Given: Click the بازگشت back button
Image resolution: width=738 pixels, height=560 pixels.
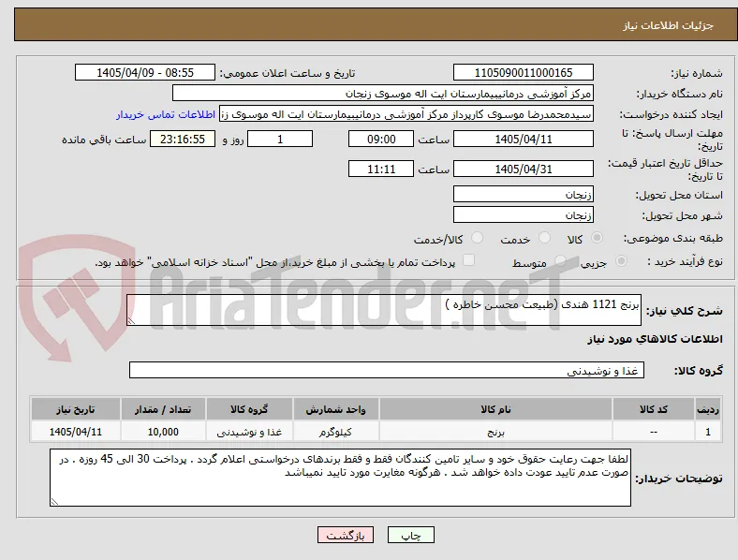Looking at the screenshot, I should coord(346,535).
